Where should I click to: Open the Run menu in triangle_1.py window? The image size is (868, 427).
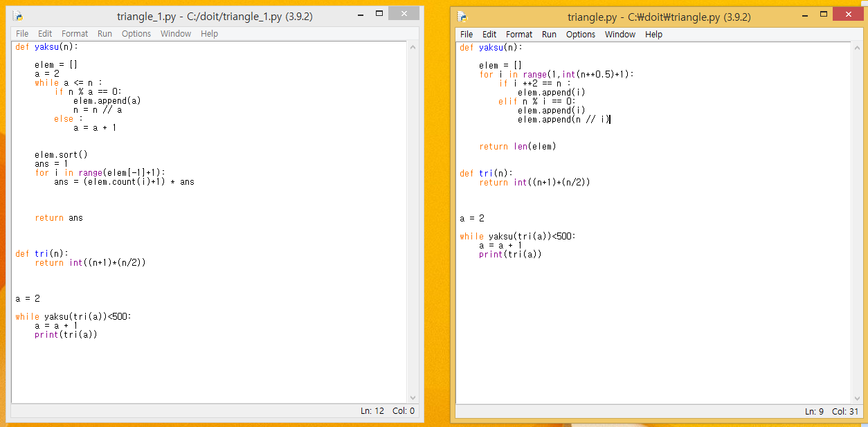click(105, 33)
